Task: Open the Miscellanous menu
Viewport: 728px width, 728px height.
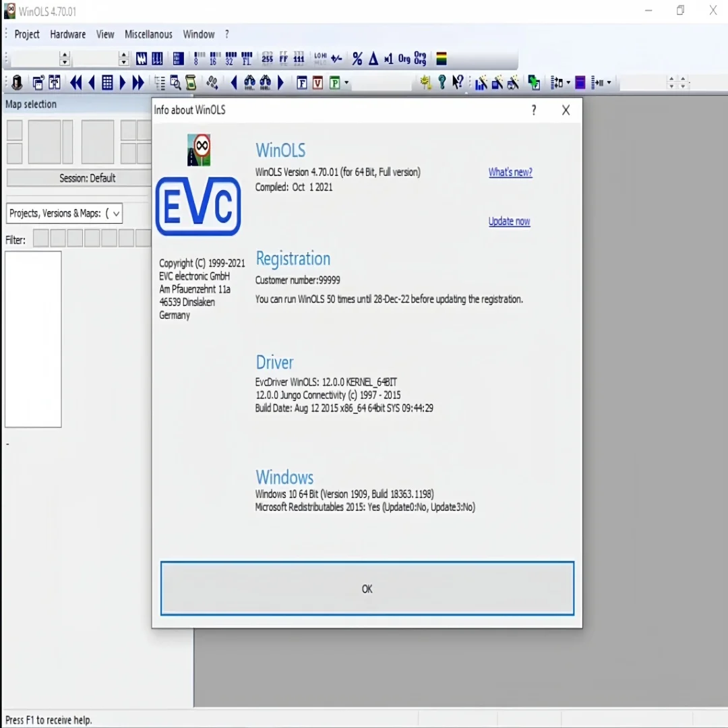Action: (148, 34)
